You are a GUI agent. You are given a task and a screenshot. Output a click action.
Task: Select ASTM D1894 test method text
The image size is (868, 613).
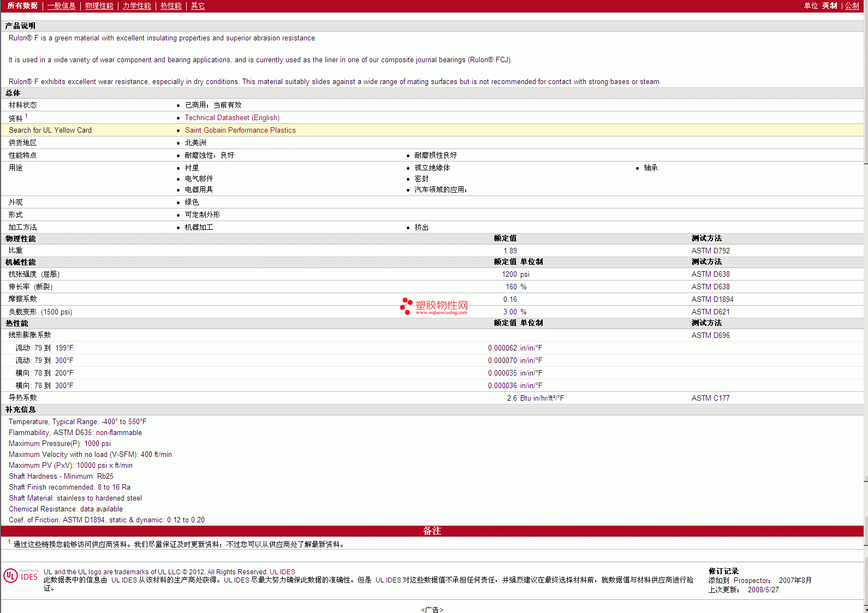coord(712,299)
